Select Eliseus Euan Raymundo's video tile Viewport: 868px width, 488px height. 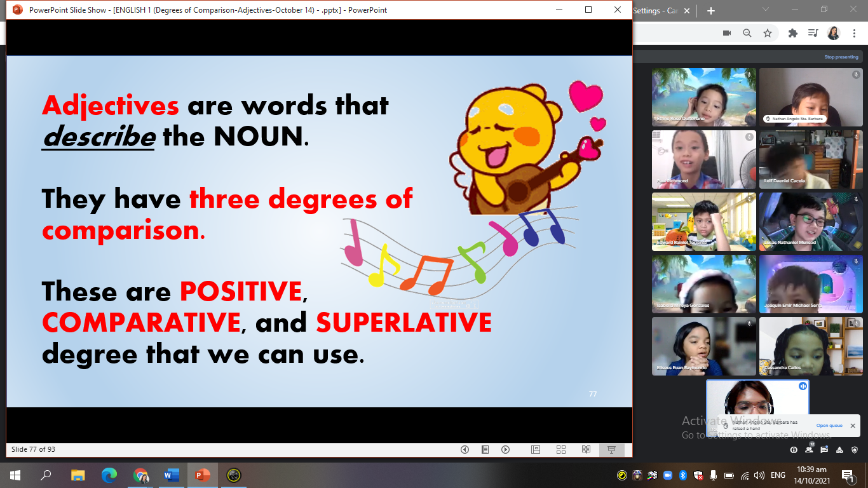click(x=704, y=346)
